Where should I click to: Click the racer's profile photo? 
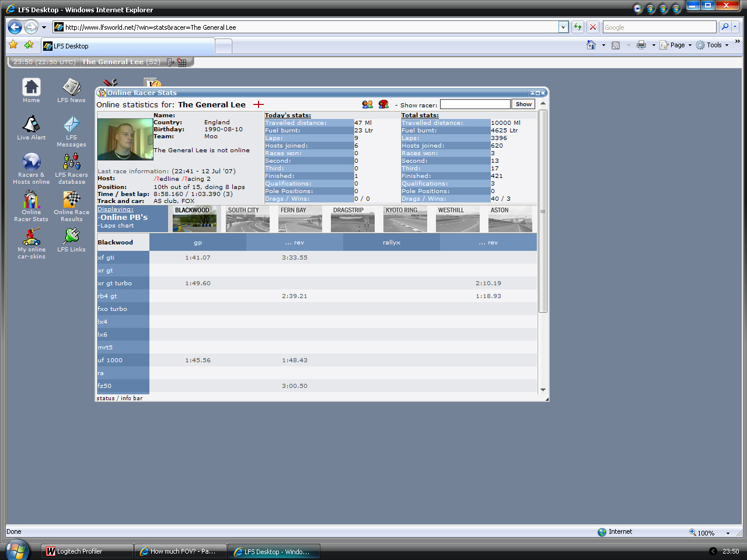pyautogui.click(x=125, y=139)
